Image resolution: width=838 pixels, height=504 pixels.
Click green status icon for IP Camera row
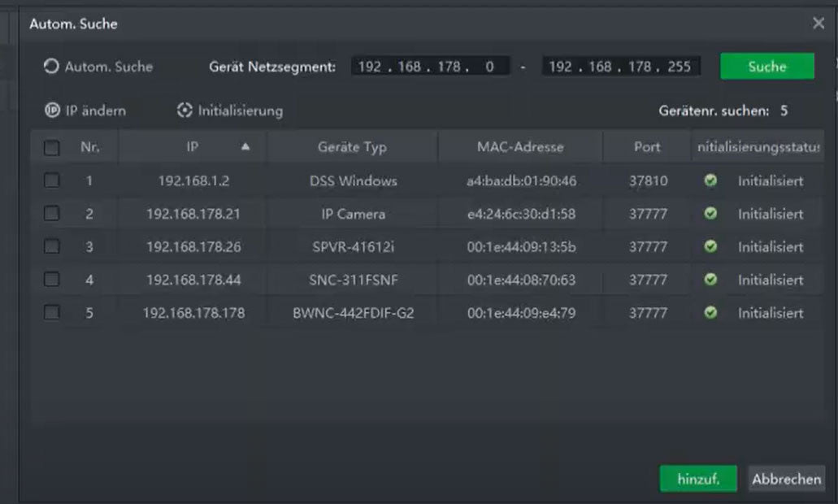pyautogui.click(x=710, y=214)
